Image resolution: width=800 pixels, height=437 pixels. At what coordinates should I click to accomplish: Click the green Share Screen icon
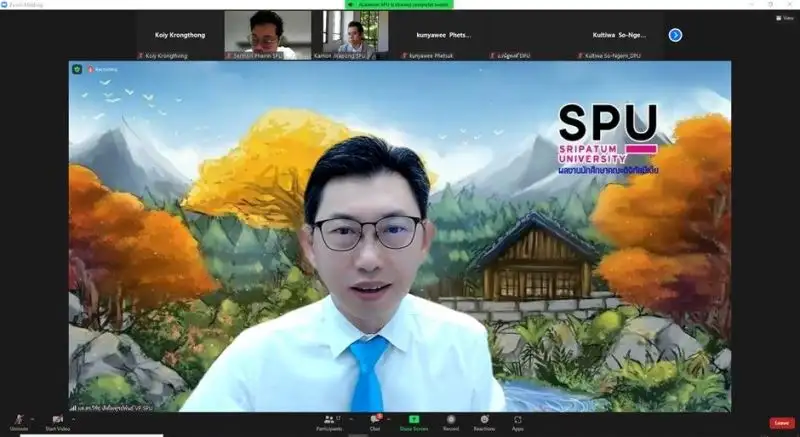pyautogui.click(x=413, y=421)
